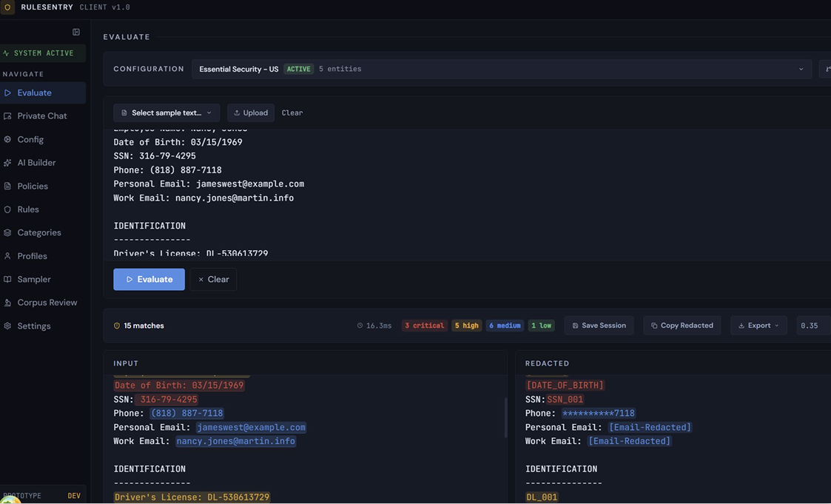
Task: Click the Clear text link beside Upload
Action: click(292, 113)
